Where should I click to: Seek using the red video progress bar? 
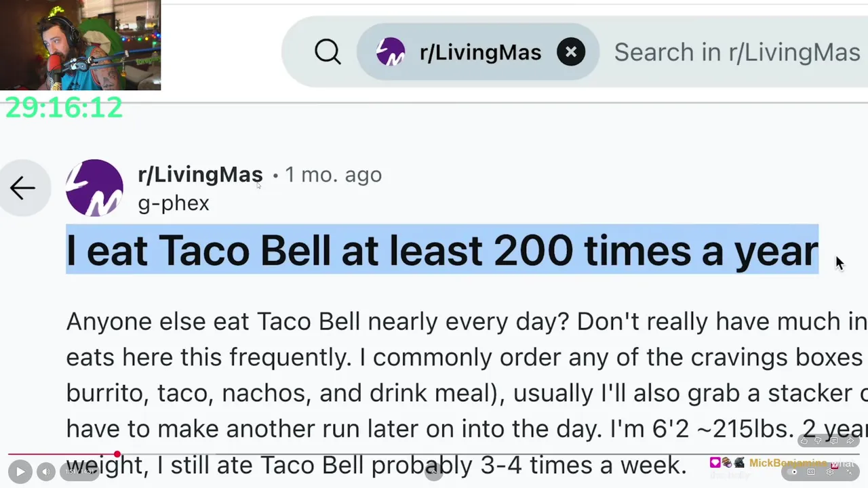(x=117, y=455)
